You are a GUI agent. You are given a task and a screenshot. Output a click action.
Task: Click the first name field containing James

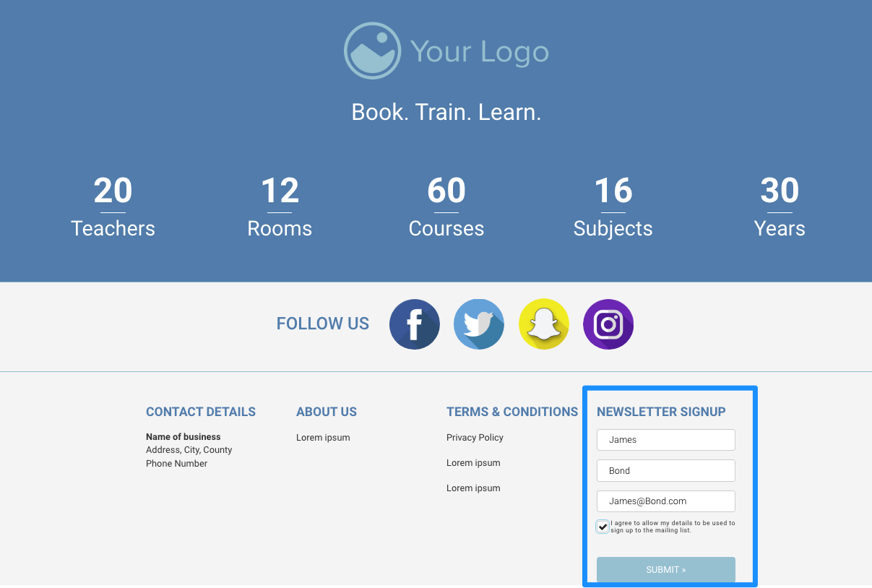[665, 440]
